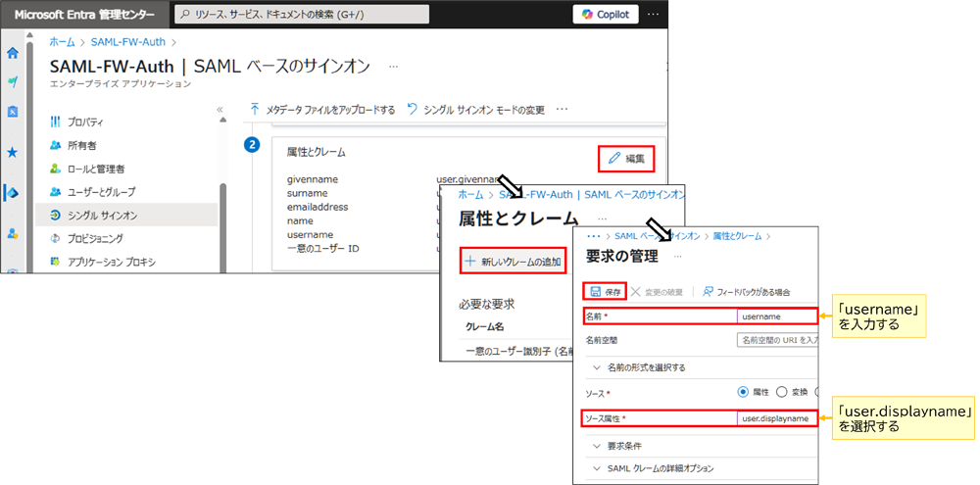
Task: Click the X icon beside 変更の破棄
Action: [636, 292]
